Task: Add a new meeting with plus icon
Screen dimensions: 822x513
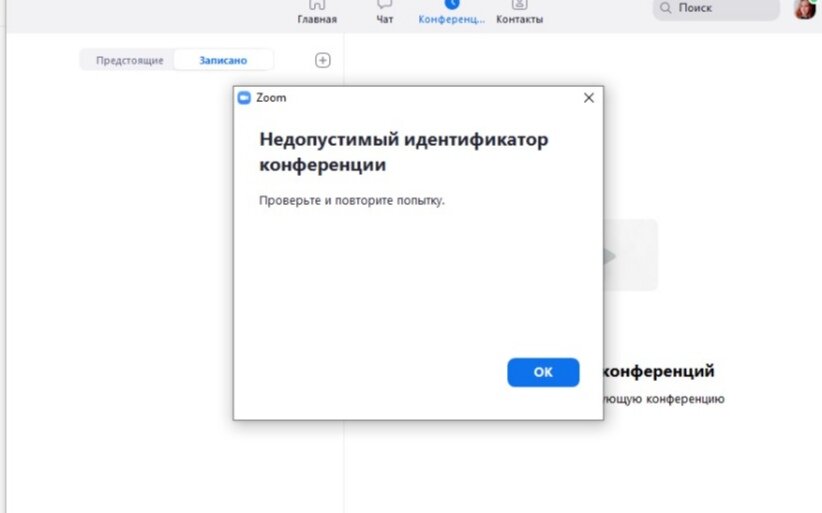Action: pyautogui.click(x=322, y=60)
